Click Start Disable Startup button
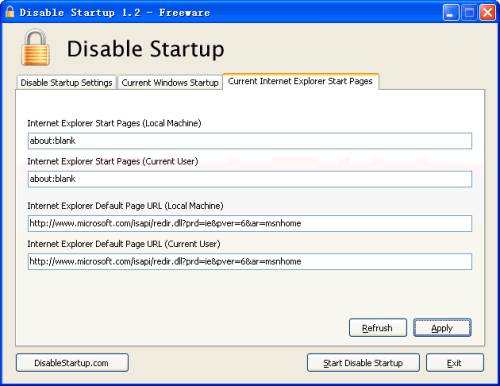Viewport: 500px width, 386px height. pos(363,363)
